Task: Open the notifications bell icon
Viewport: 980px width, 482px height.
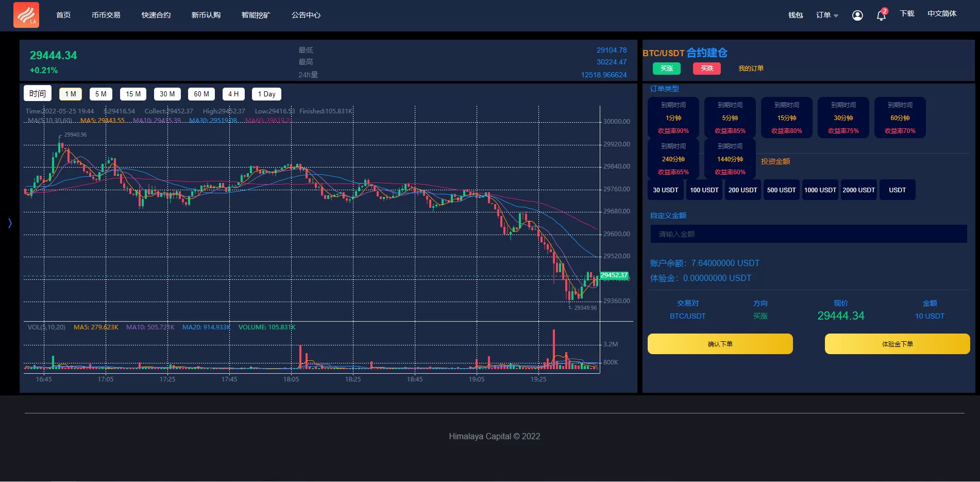Action: pyautogui.click(x=881, y=15)
